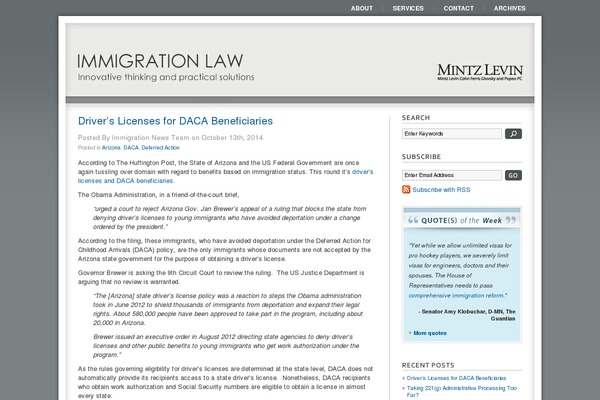Click the Posted By Immigration News Team byline
The width and height of the screenshot is (600, 400).
pos(170,138)
